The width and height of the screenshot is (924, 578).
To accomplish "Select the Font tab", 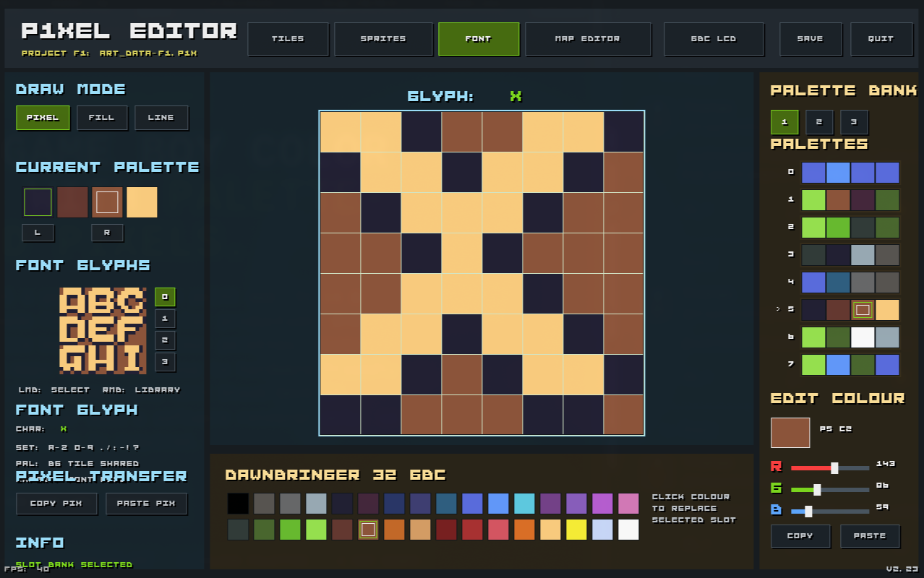I will [479, 39].
